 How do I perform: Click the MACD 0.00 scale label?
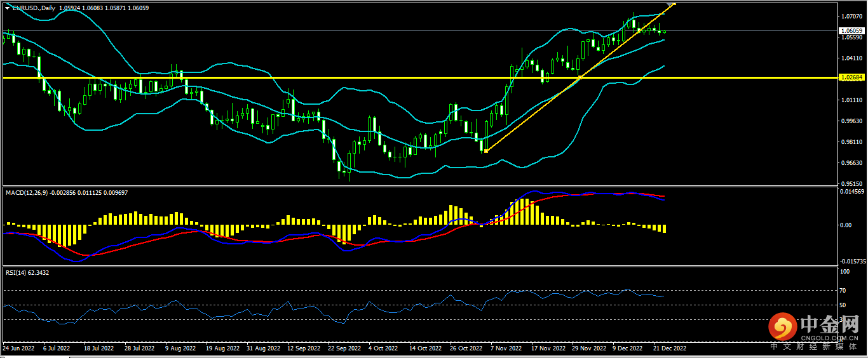pos(845,225)
